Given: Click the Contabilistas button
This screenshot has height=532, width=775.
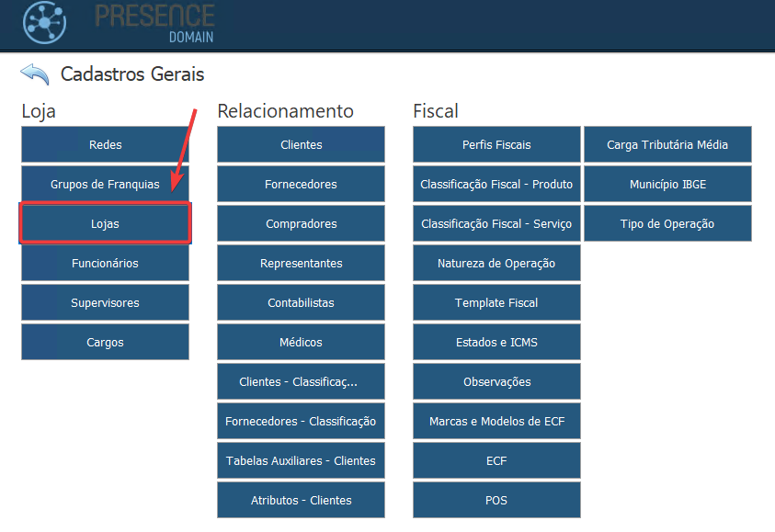Looking at the screenshot, I should point(301,303).
